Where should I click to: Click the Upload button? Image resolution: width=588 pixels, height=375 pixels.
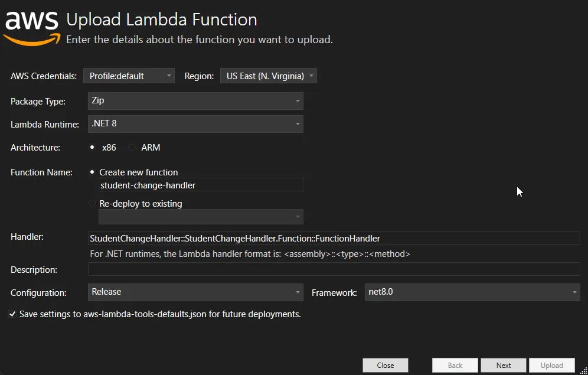tap(551, 364)
